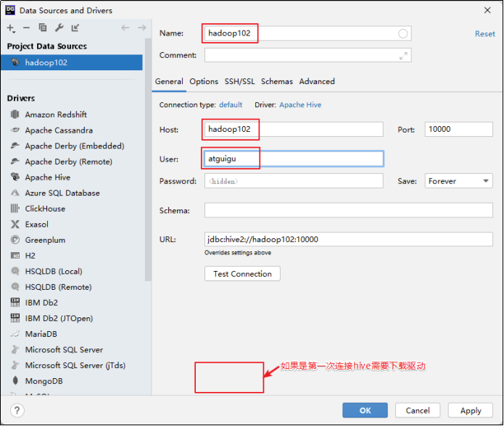This screenshot has width=504, height=426.
Task: Open the help question mark button
Action: (x=17, y=410)
